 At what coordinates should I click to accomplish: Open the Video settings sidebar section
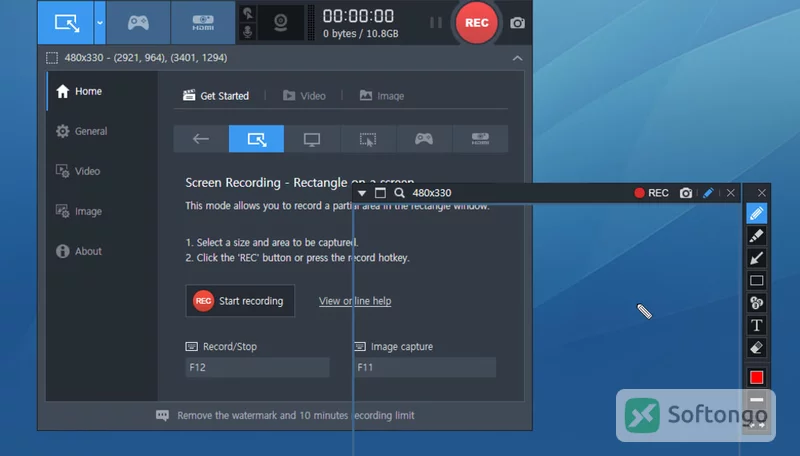coord(102,171)
